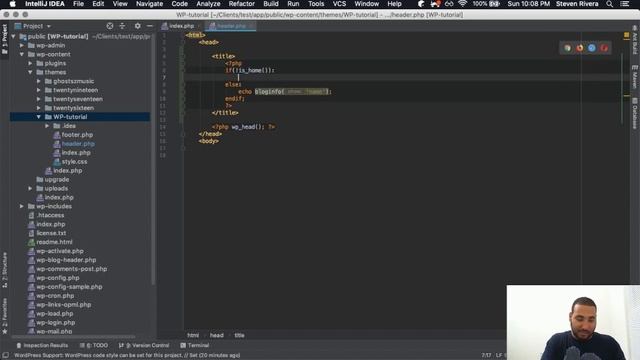Hide the Project tool window
The width and height of the screenshot is (640, 360).
coord(150,26)
